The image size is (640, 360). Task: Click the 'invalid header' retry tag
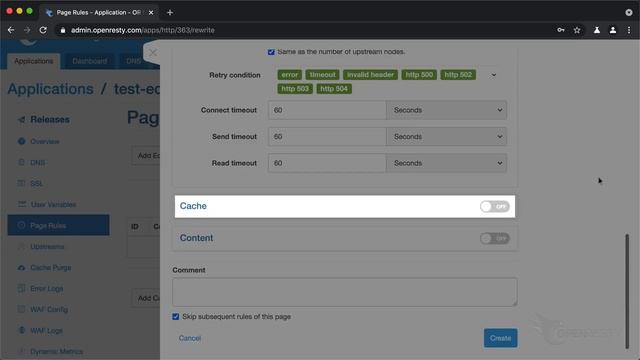click(370, 75)
